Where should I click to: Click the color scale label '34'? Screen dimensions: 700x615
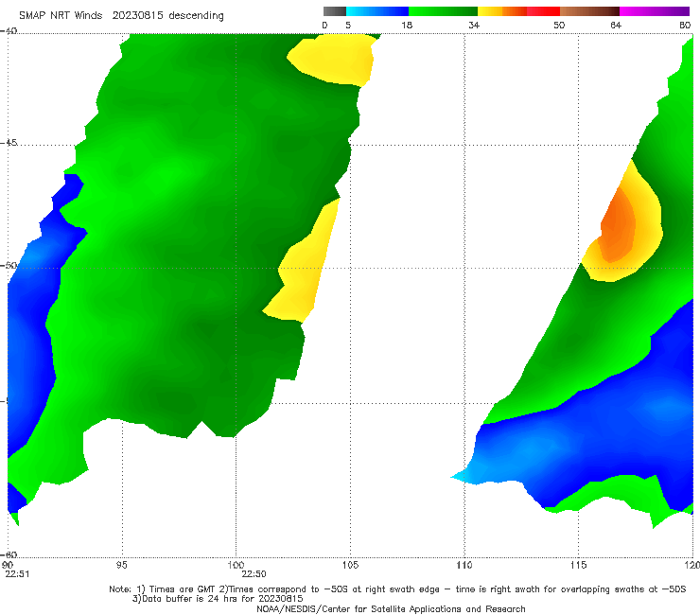point(474,25)
